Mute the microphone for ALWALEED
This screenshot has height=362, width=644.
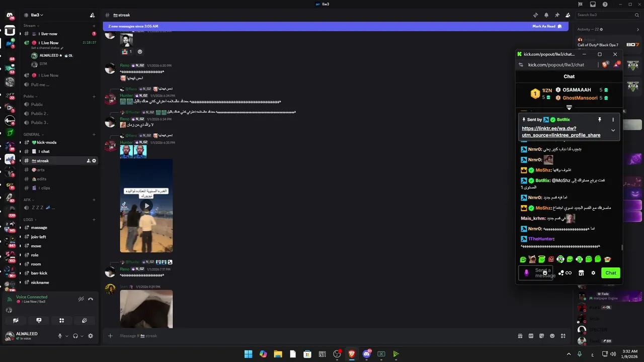point(60,336)
